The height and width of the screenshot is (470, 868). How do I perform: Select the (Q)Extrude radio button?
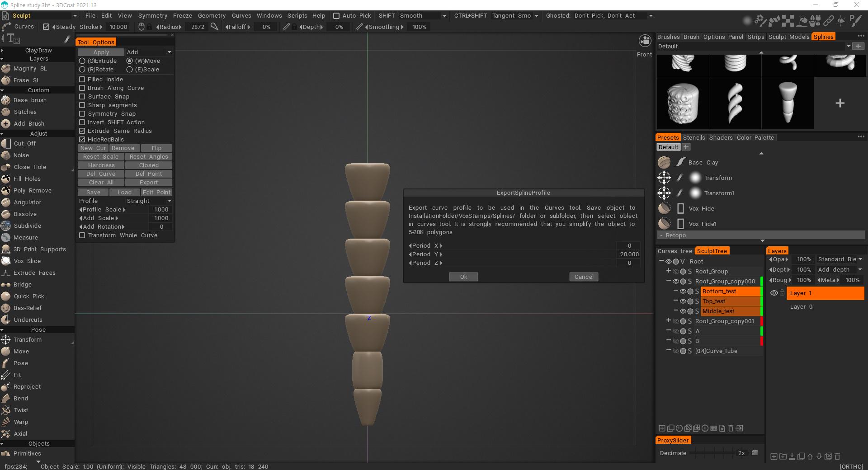82,61
